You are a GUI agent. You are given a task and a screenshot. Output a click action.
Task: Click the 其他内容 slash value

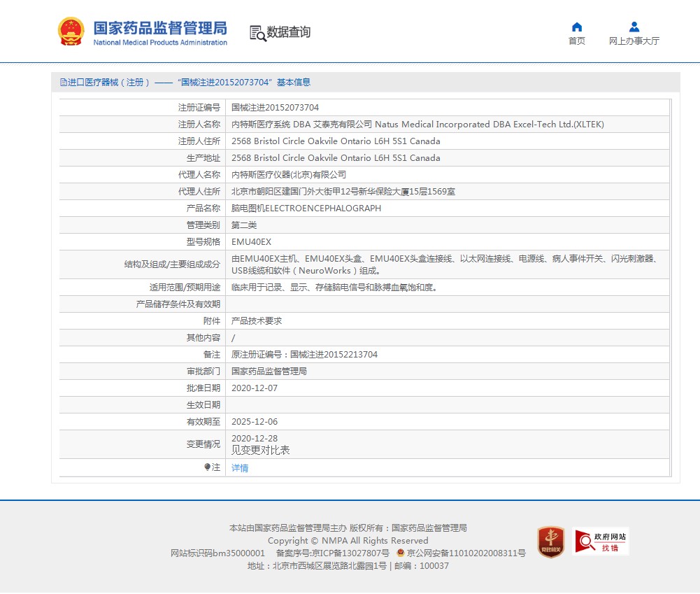coord(233,338)
